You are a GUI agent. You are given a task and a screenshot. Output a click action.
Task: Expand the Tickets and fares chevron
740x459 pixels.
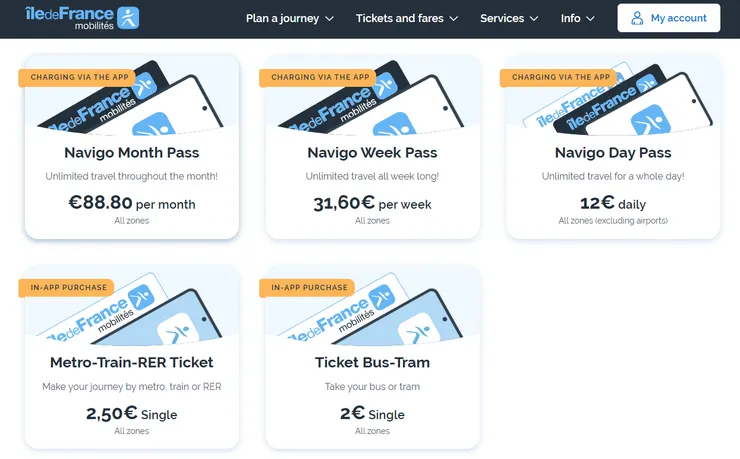pos(453,19)
